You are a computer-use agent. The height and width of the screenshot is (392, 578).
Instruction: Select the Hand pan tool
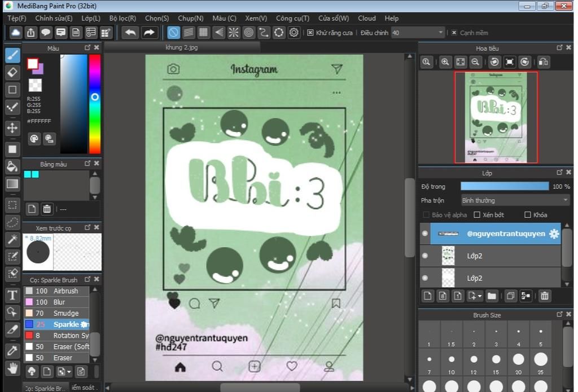[x=12, y=368]
